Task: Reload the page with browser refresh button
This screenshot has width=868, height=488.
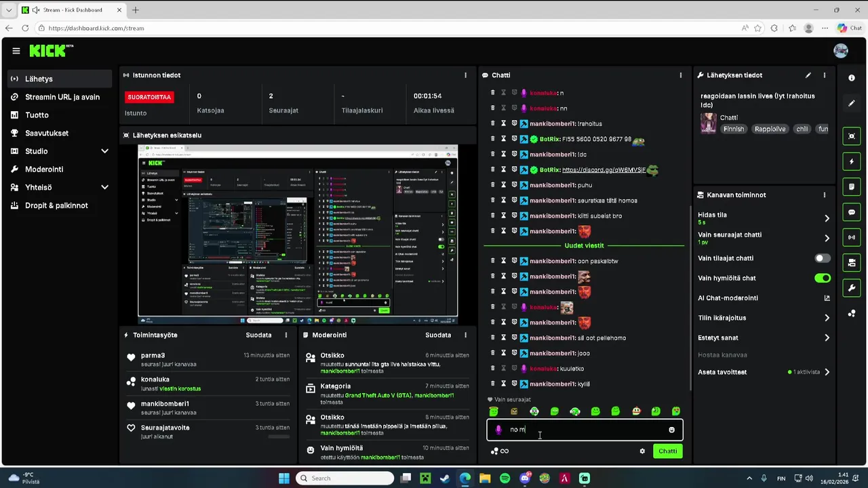Action: [25, 28]
